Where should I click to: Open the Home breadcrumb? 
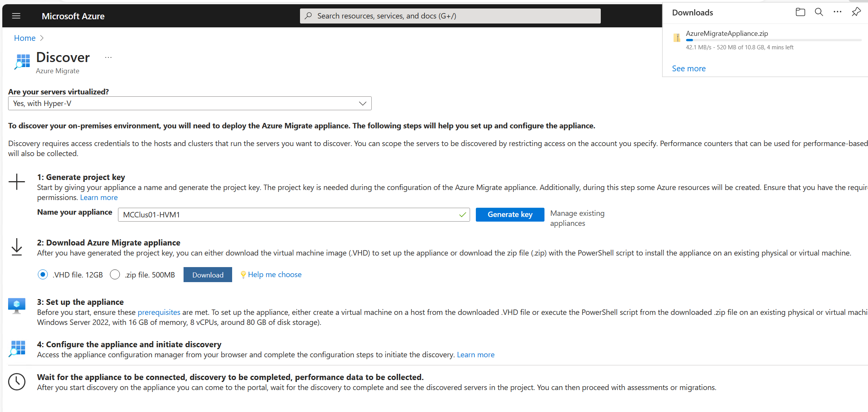(x=24, y=38)
